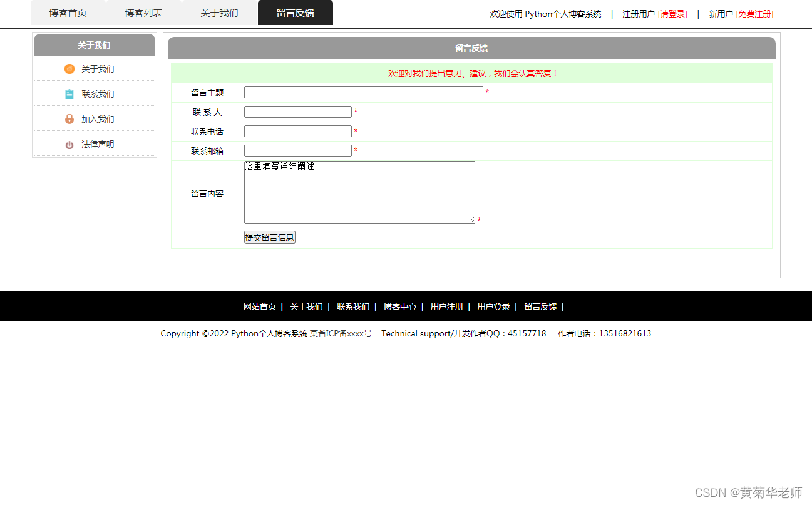Click the 留言反馈 form panel header
Image resolution: width=812 pixels, height=505 pixels.
pos(471,48)
